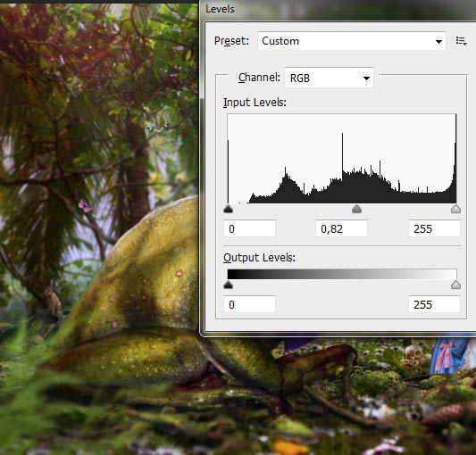The image size is (476, 455).
Task: Focus the input shadows field showing 0
Action: coord(249,228)
